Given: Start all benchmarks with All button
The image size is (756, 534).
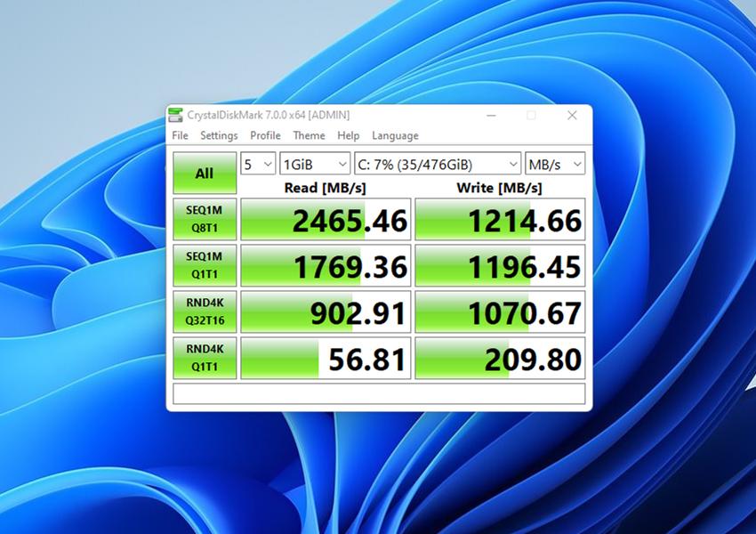Looking at the screenshot, I should 205,174.
